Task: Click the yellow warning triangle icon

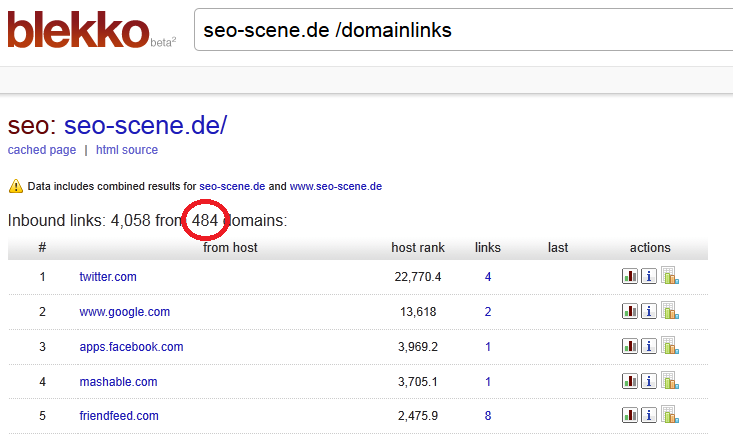Action: tap(16, 186)
